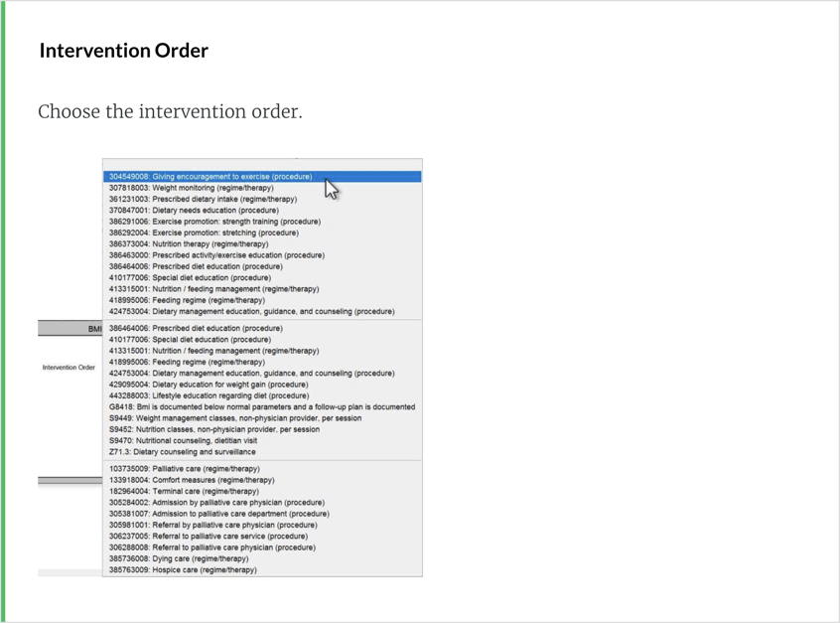Pick 'Dietary needs education' procedure
Screen dimensions: 840x623
pyautogui.click(x=194, y=211)
